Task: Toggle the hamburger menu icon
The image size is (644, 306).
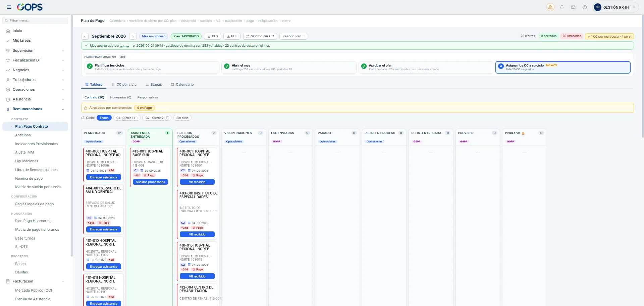Action: click(9, 7)
